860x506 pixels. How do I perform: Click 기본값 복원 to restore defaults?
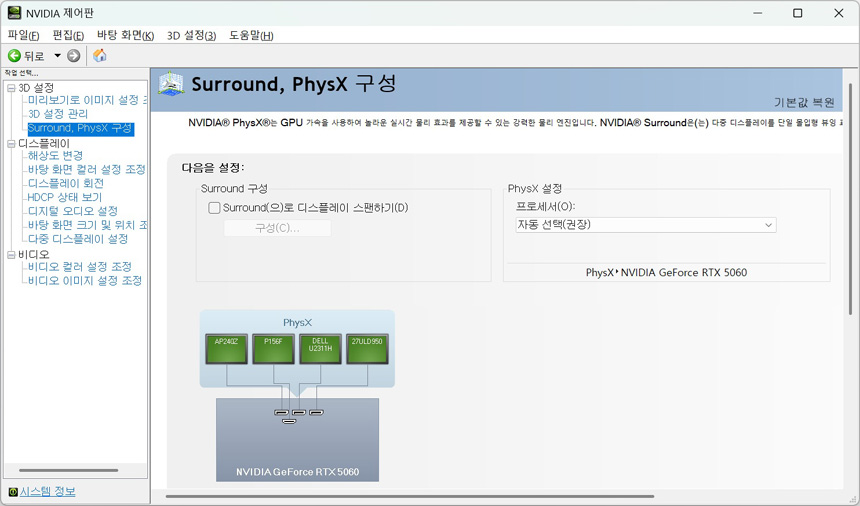click(x=803, y=102)
